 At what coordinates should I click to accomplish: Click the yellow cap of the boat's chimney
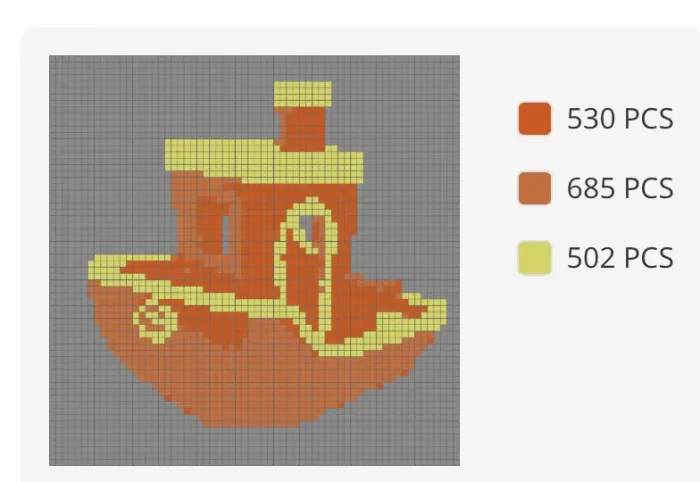(x=301, y=92)
